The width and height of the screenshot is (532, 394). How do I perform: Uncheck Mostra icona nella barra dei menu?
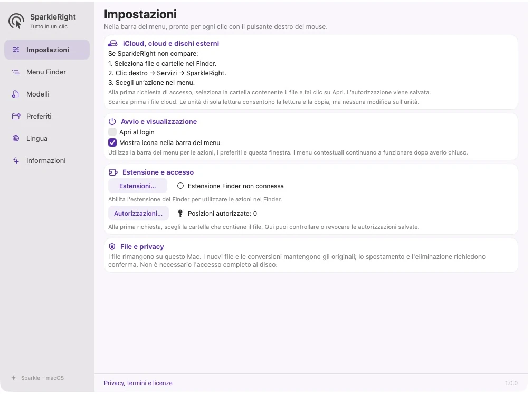(112, 142)
